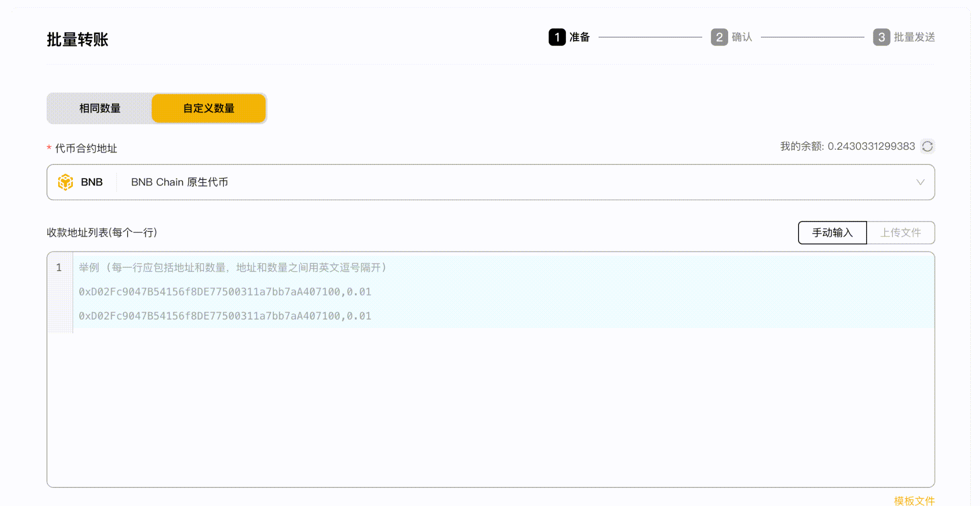
Task: Open the 模板文件 template link
Action: click(914, 501)
